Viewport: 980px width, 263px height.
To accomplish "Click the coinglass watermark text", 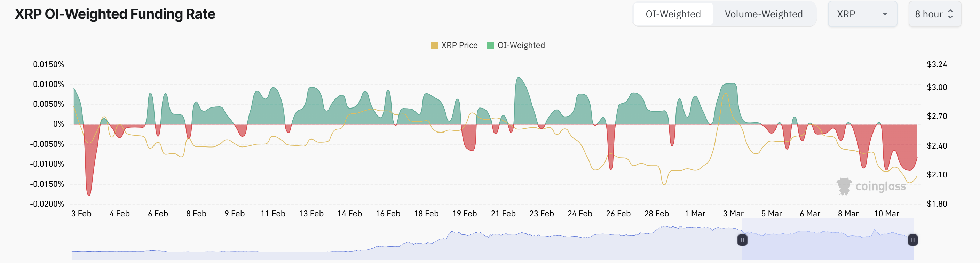I will point(880,186).
